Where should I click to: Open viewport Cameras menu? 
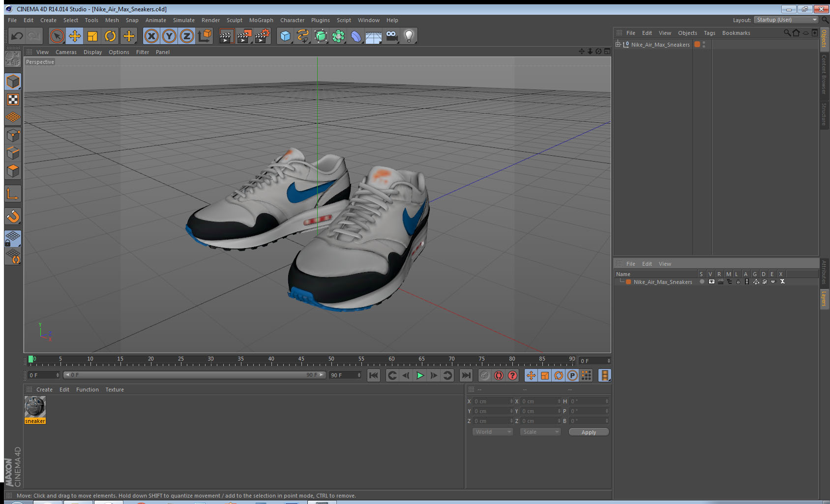coord(66,52)
